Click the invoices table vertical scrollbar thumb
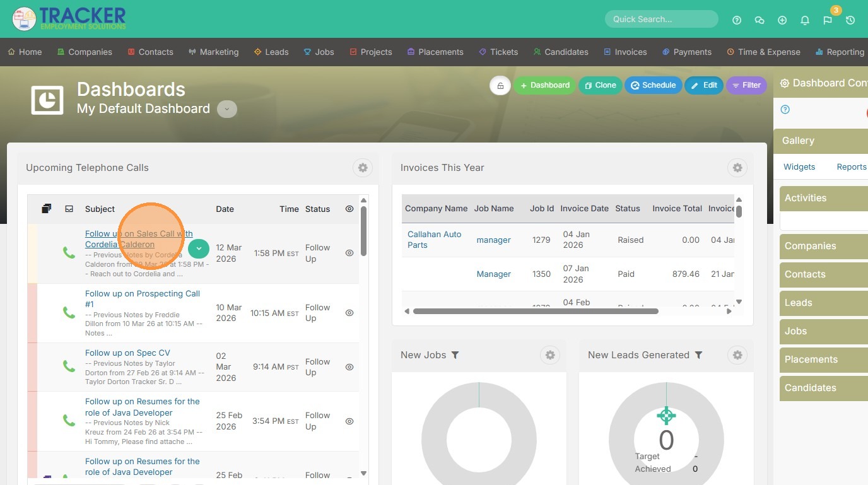The height and width of the screenshot is (485, 868). tap(739, 212)
